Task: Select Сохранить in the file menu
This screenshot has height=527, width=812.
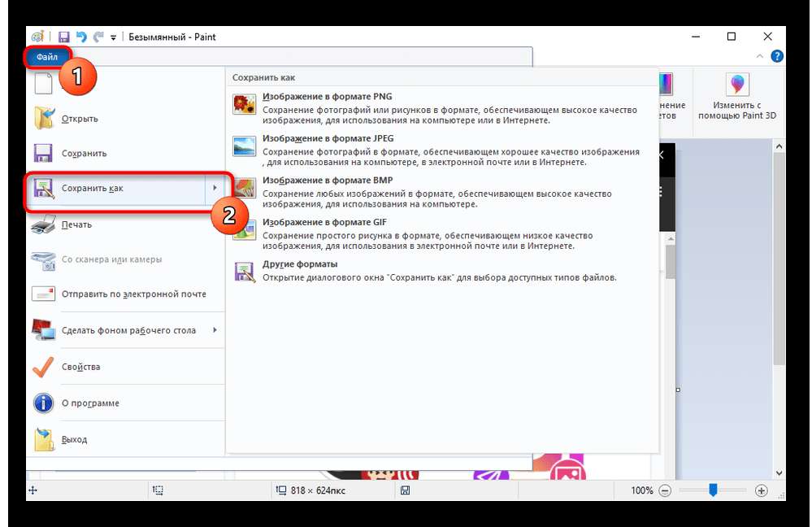Action: click(126, 154)
